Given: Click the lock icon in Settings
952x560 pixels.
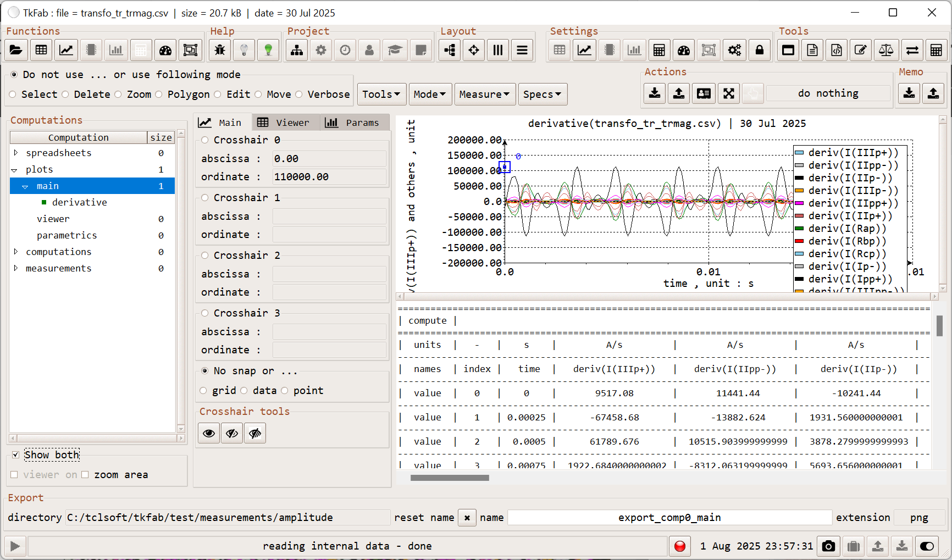Looking at the screenshot, I should [x=760, y=50].
